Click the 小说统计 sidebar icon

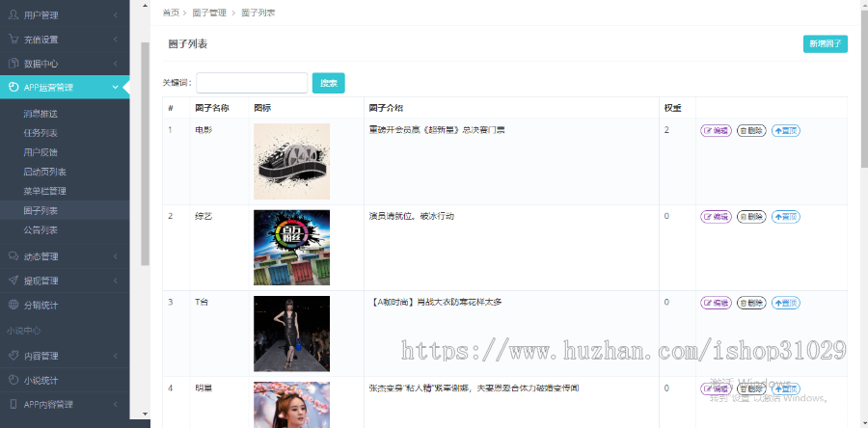[x=14, y=380]
